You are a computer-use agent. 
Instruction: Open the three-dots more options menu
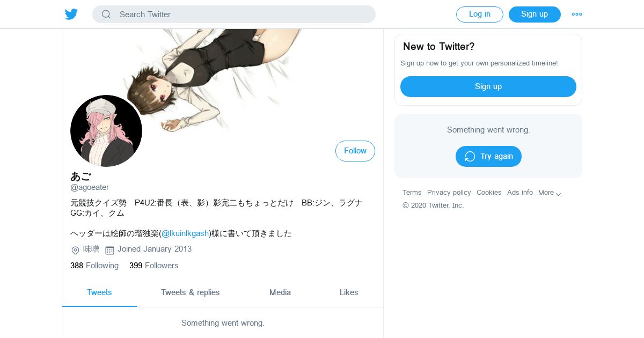coord(577,14)
